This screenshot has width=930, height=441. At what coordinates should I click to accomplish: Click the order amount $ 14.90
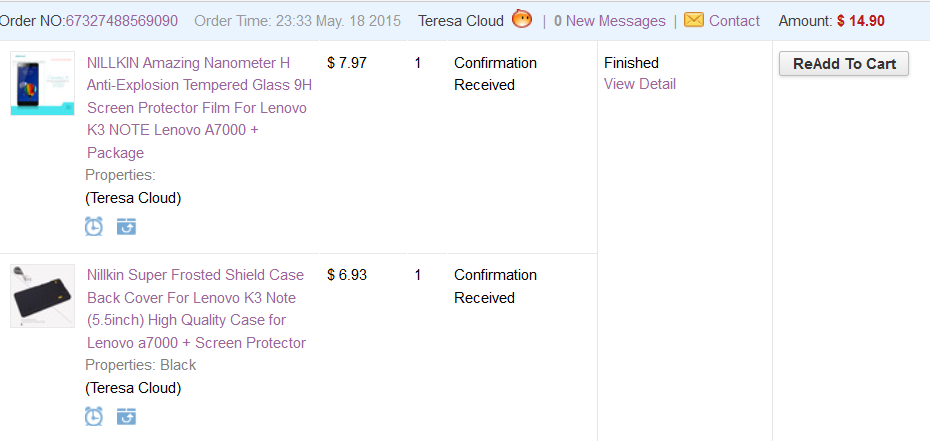click(861, 21)
